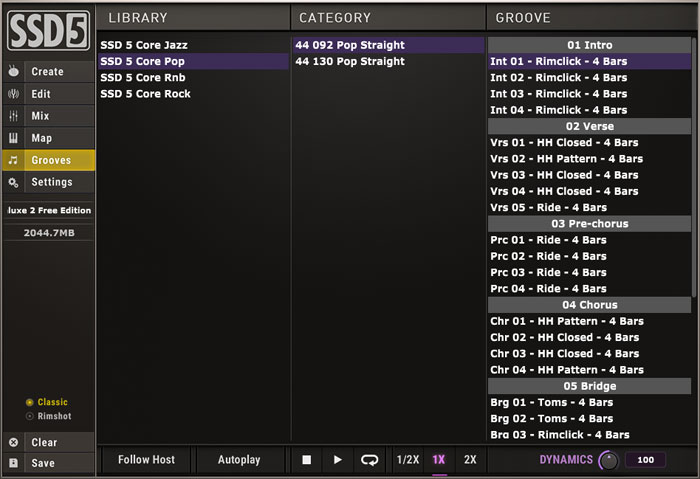Toggle Autoplay
This screenshot has width=700, height=479.
pyautogui.click(x=239, y=460)
